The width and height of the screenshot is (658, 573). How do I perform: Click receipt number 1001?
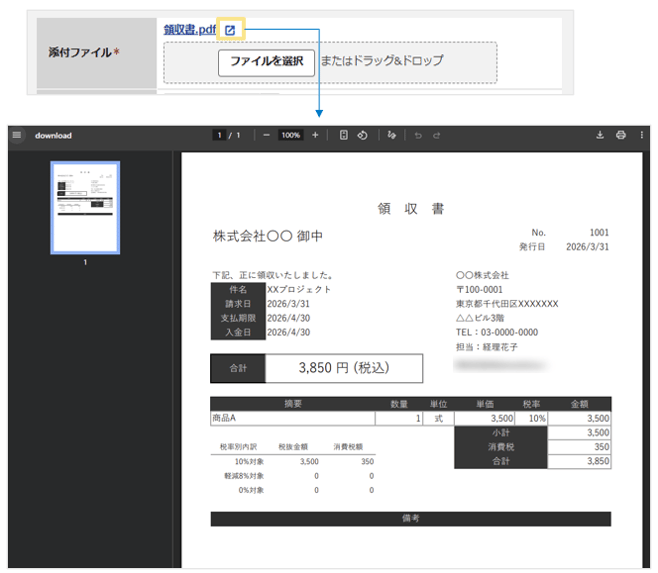point(599,233)
